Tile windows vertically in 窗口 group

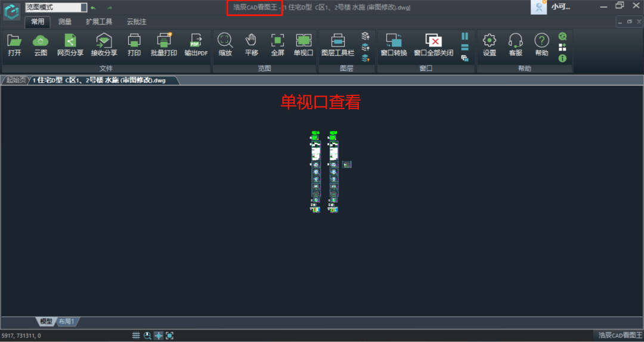pos(465,36)
